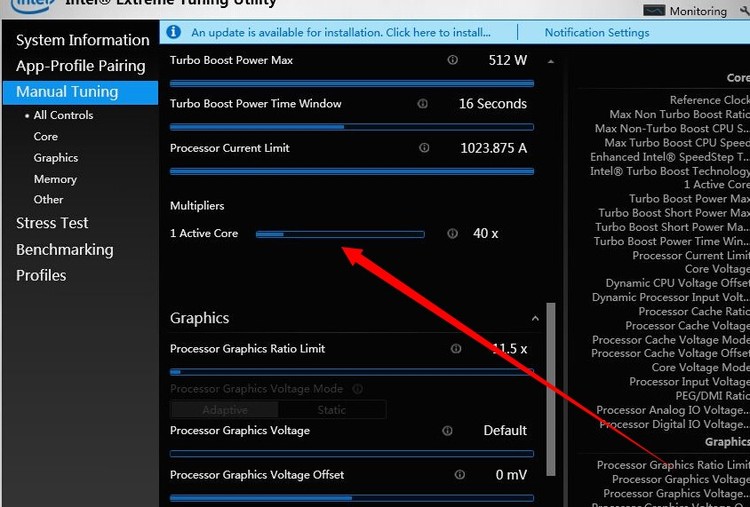The height and width of the screenshot is (507, 750).
Task: Click the update available install link
Action: click(341, 33)
